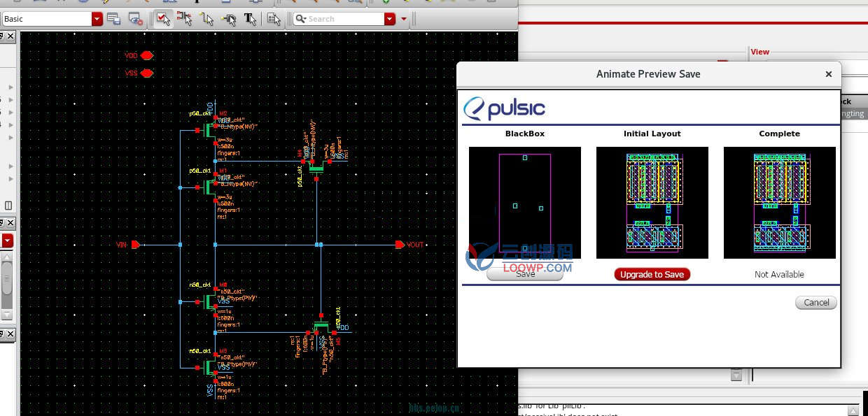Select rotated transistor M4 near top right

pos(316,166)
